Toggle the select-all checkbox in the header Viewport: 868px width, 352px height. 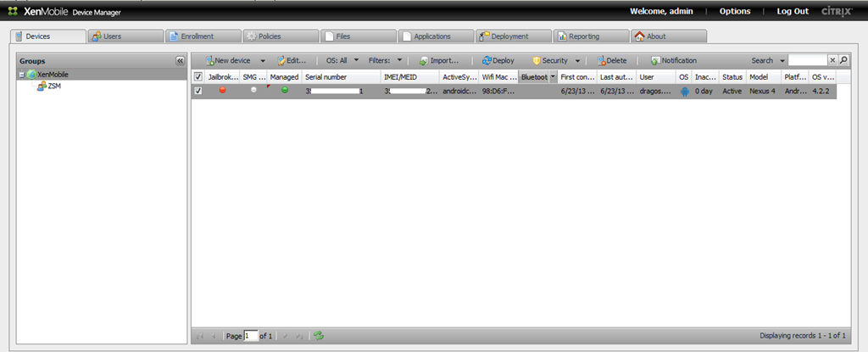(198, 76)
